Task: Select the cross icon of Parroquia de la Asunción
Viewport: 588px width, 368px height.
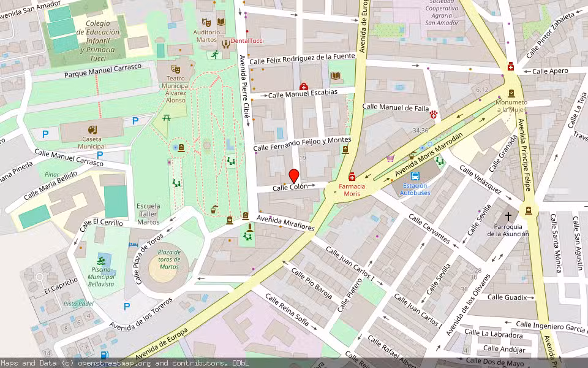Action: click(508, 216)
